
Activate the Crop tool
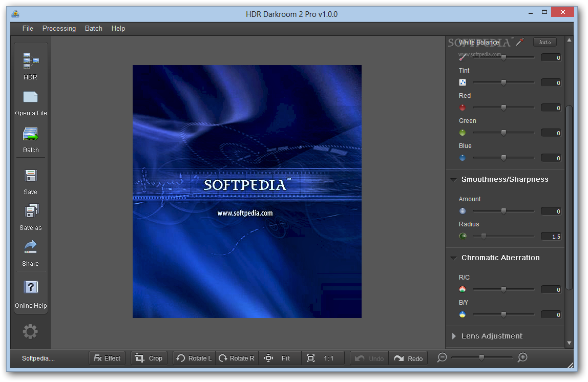tap(149, 358)
